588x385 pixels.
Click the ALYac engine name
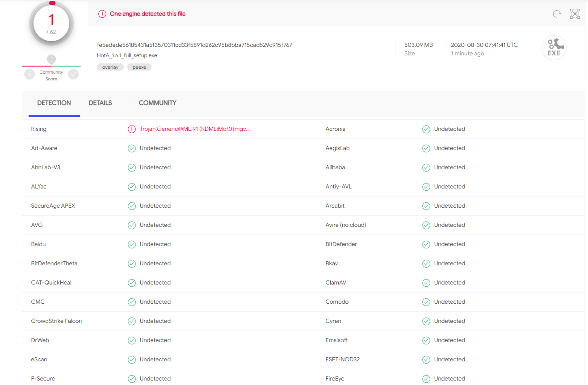coord(39,187)
